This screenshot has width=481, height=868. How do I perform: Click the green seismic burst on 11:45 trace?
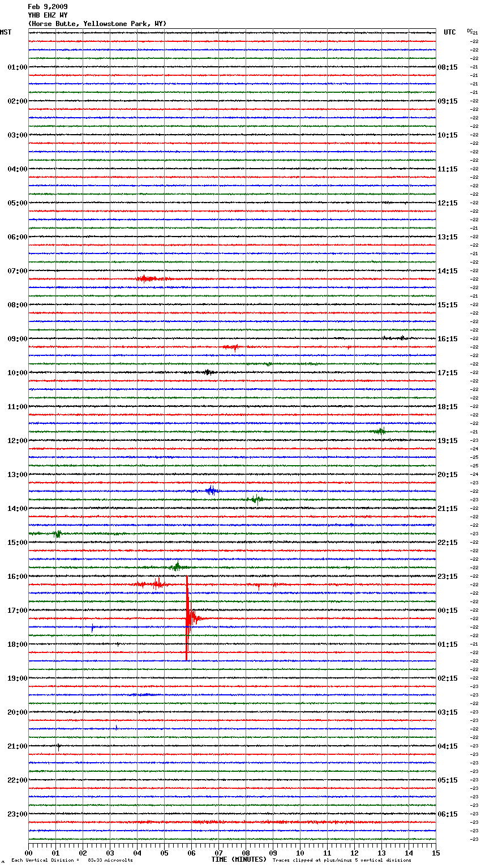coord(380,431)
